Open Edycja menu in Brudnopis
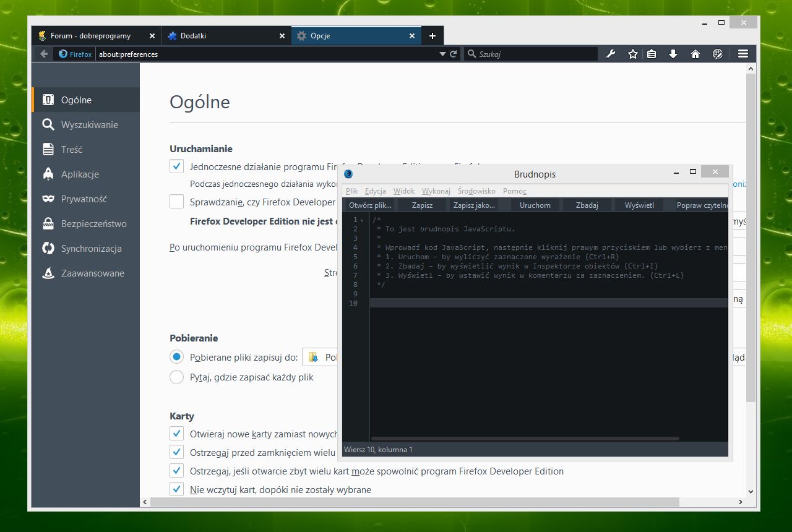 click(x=375, y=191)
